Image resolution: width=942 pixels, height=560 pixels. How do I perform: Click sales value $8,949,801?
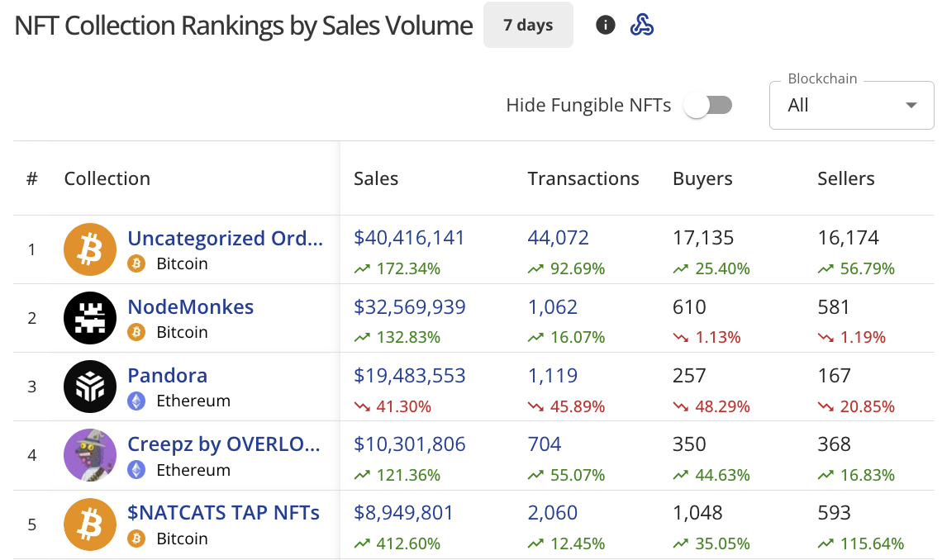[x=403, y=513]
